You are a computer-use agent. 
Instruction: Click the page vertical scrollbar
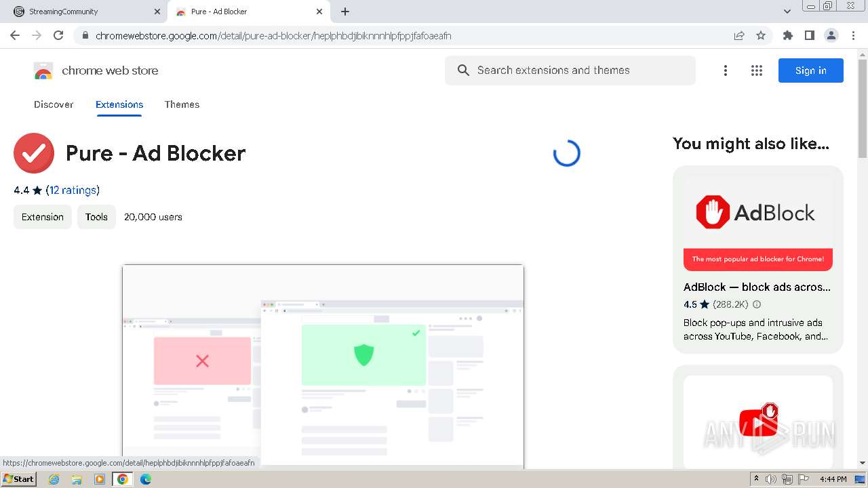point(863,109)
